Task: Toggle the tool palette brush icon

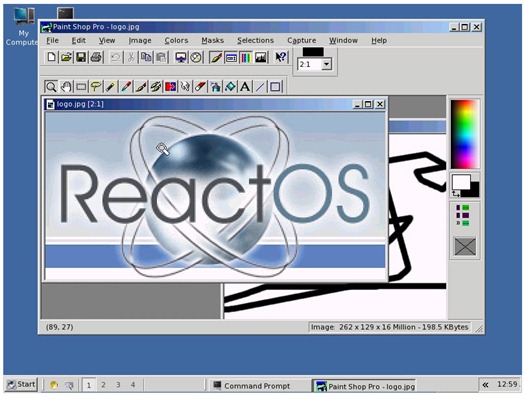Action: tap(216, 57)
